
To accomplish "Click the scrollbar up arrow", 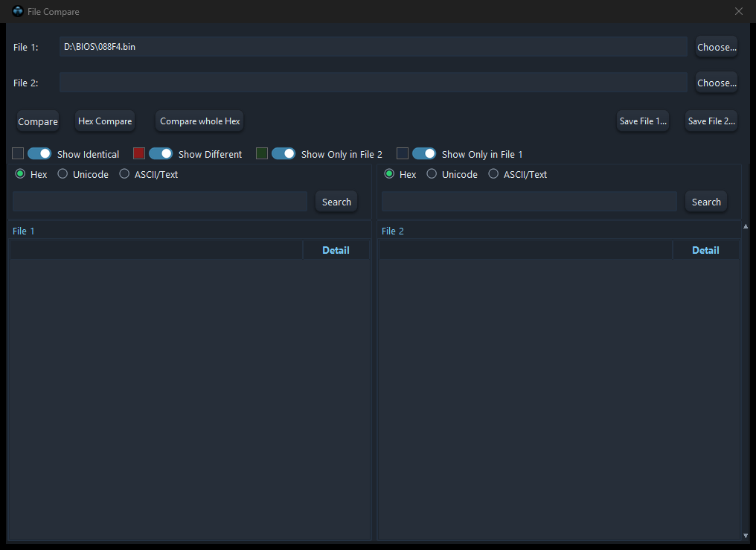I will pos(746,226).
